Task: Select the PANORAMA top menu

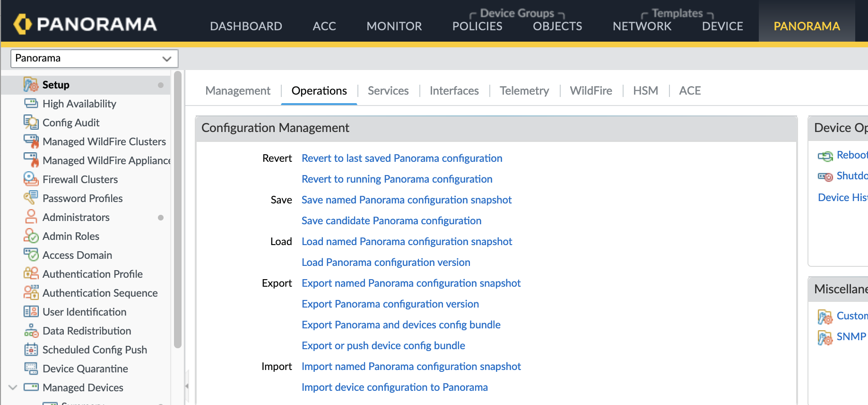Action: 807,26
